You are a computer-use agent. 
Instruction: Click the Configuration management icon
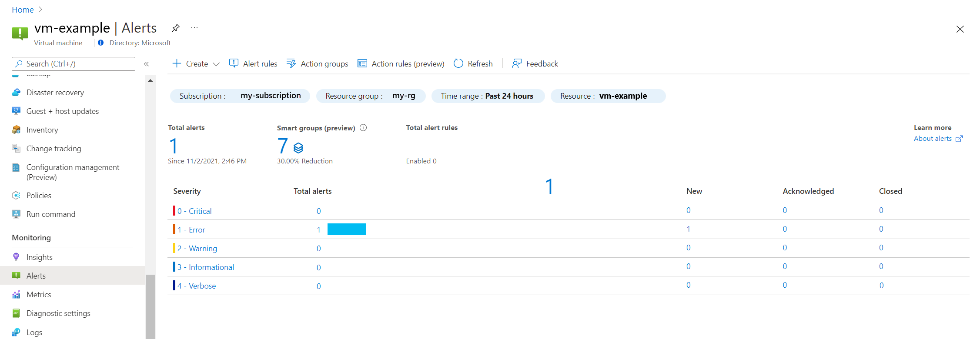click(x=16, y=167)
